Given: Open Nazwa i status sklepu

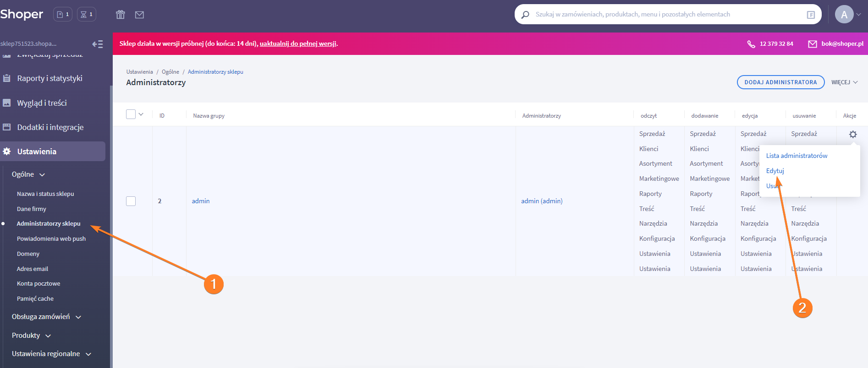Looking at the screenshot, I should [45, 194].
